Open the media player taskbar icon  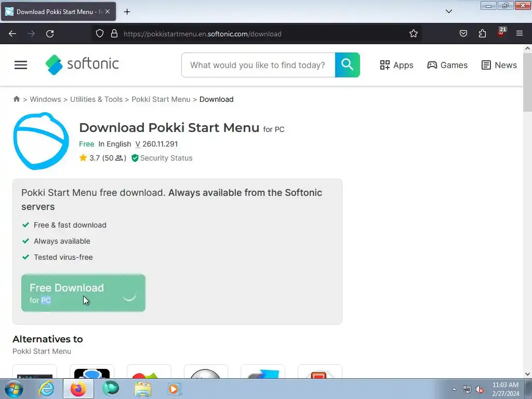[x=175, y=389]
